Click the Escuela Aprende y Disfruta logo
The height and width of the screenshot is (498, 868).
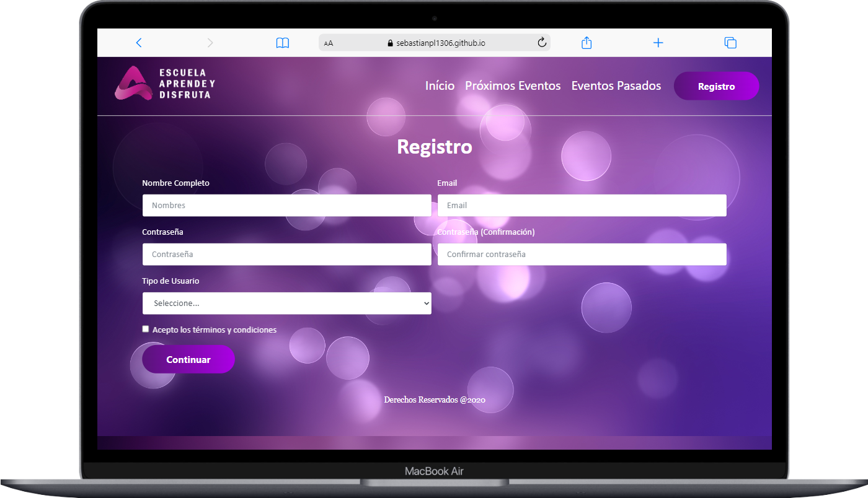166,84
